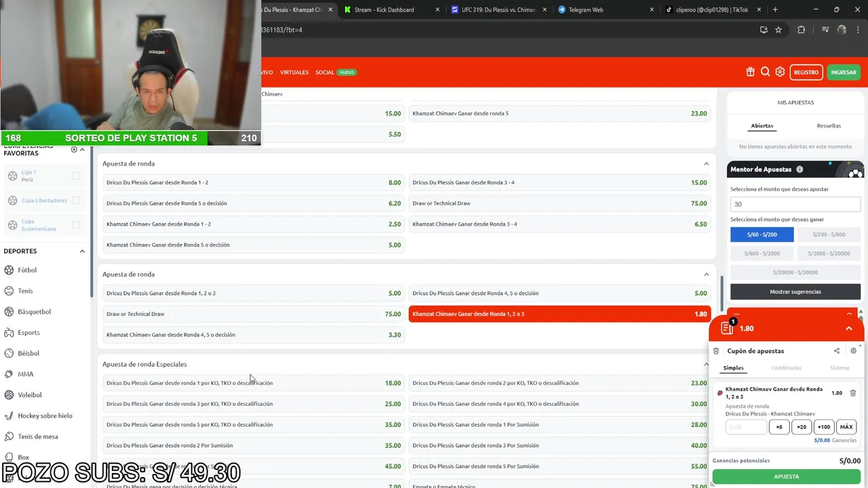Select the Tenis de mesa icon

point(9,436)
